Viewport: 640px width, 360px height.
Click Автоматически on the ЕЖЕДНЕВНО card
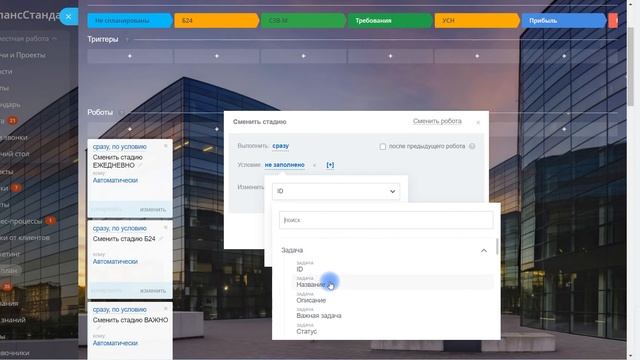[x=115, y=180]
